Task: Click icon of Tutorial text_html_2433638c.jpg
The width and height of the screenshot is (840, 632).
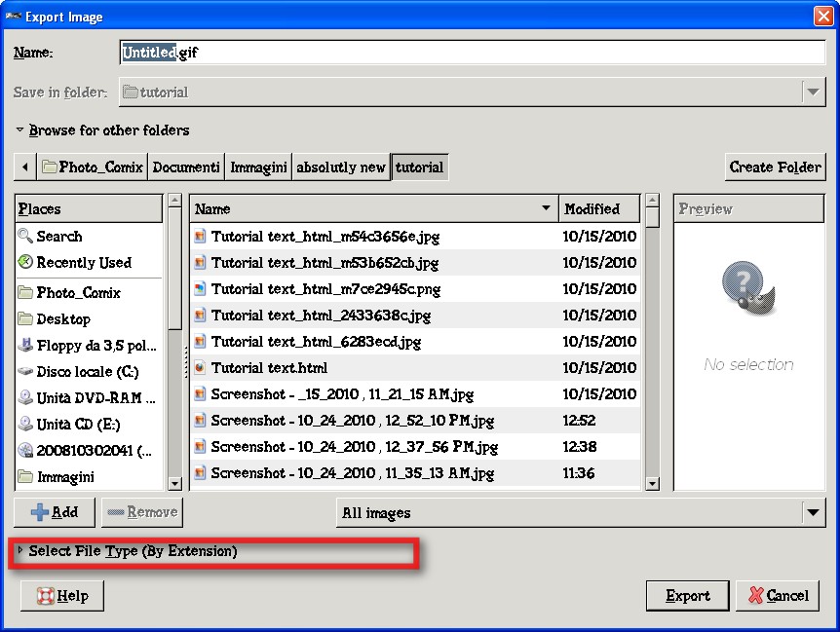Action: pyautogui.click(x=200, y=315)
